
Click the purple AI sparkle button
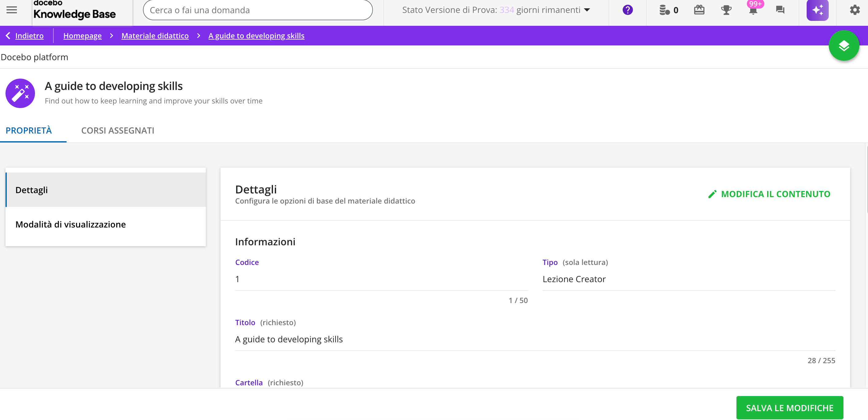click(x=817, y=10)
